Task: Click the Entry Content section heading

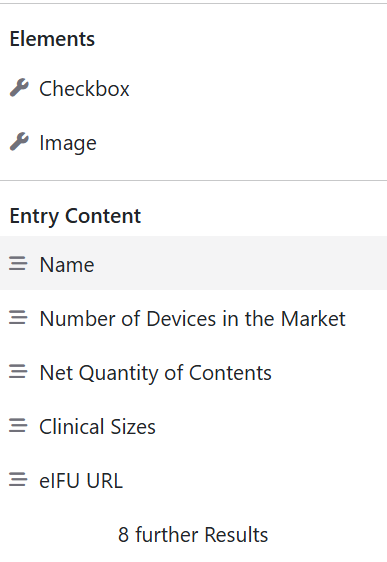Action: [x=75, y=216]
